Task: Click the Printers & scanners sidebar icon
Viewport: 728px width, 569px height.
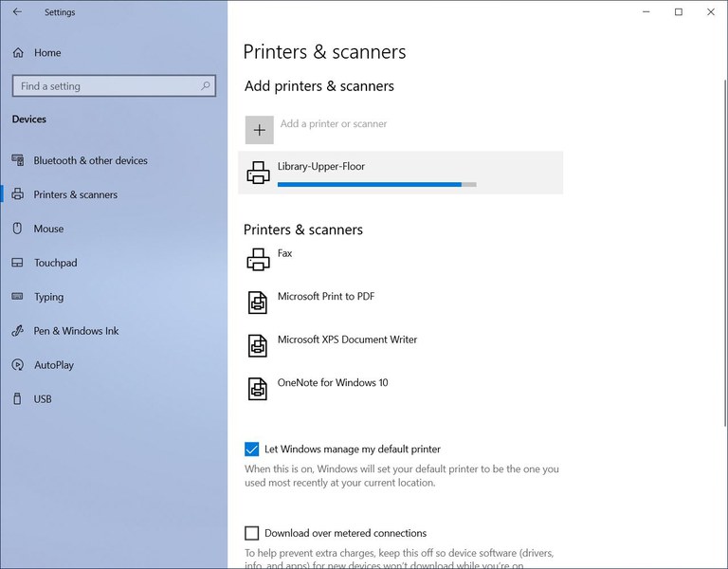Action: [x=18, y=194]
